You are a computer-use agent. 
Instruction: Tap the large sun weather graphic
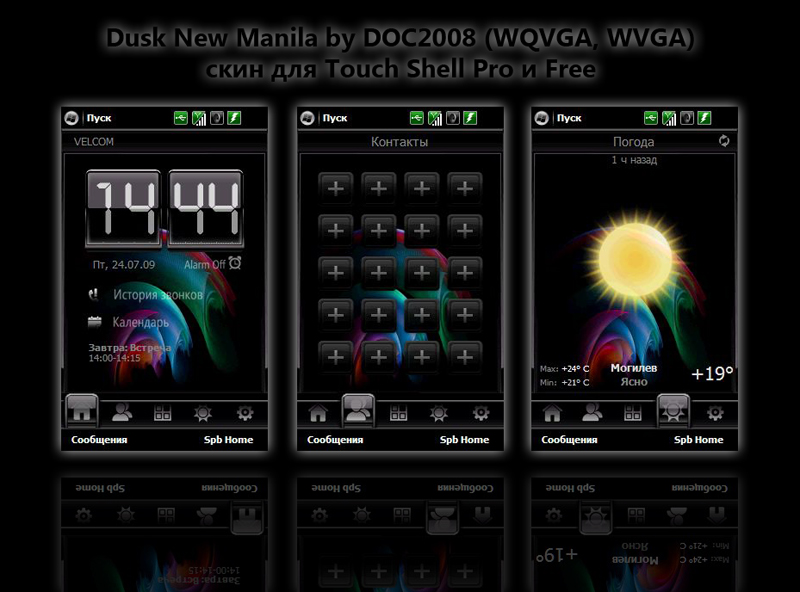[635, 257]
